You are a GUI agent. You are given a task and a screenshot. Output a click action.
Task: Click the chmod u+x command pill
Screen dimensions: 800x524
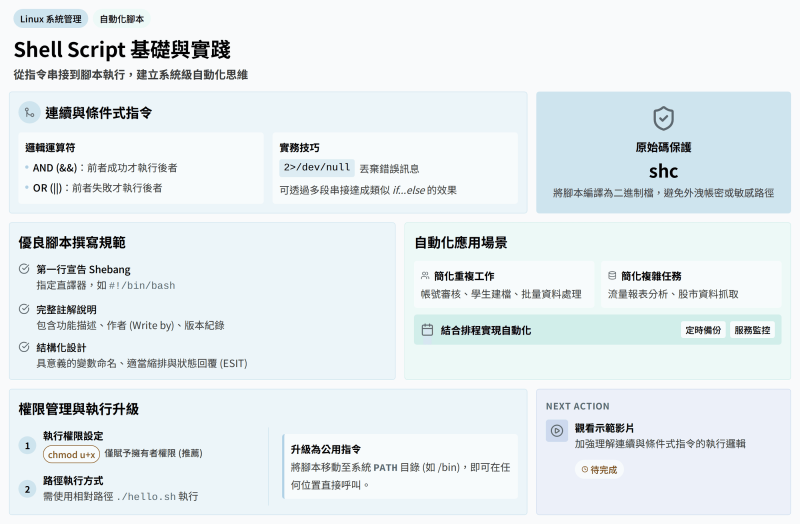71,454
